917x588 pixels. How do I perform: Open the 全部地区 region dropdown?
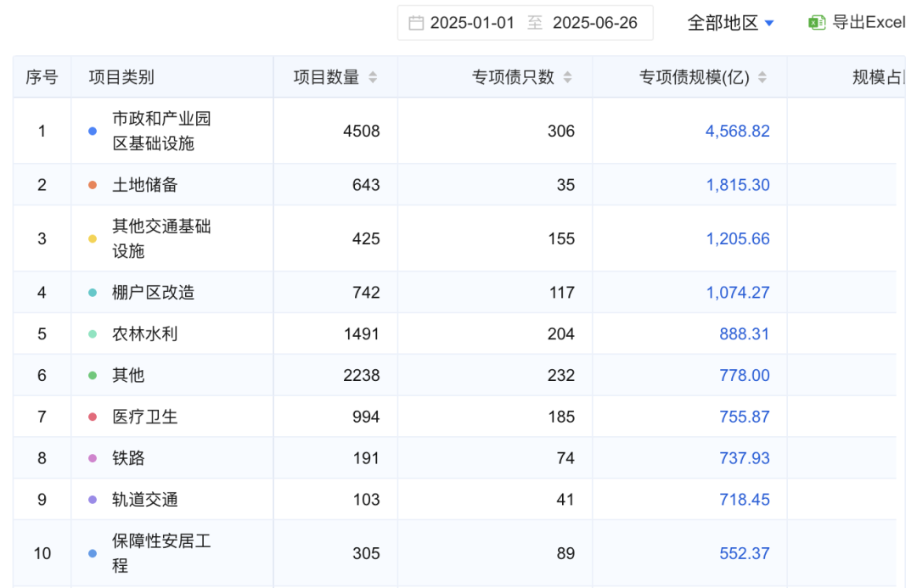coord(730,23)
